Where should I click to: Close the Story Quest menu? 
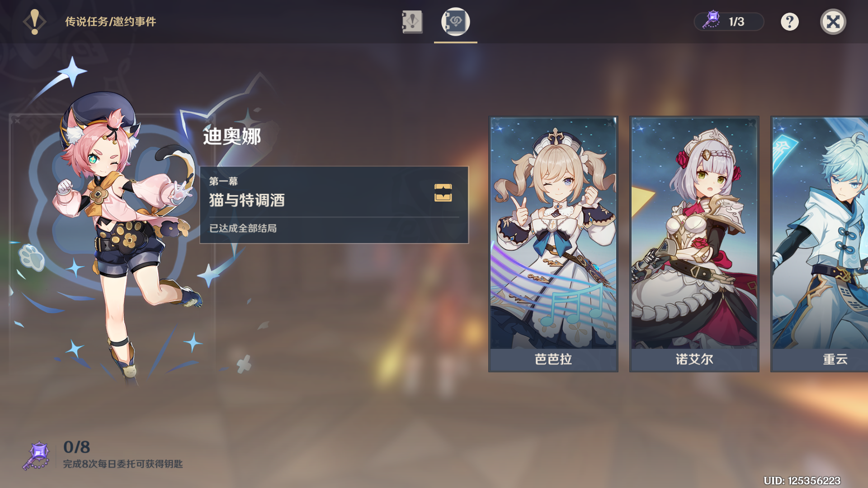click(833, 22)
